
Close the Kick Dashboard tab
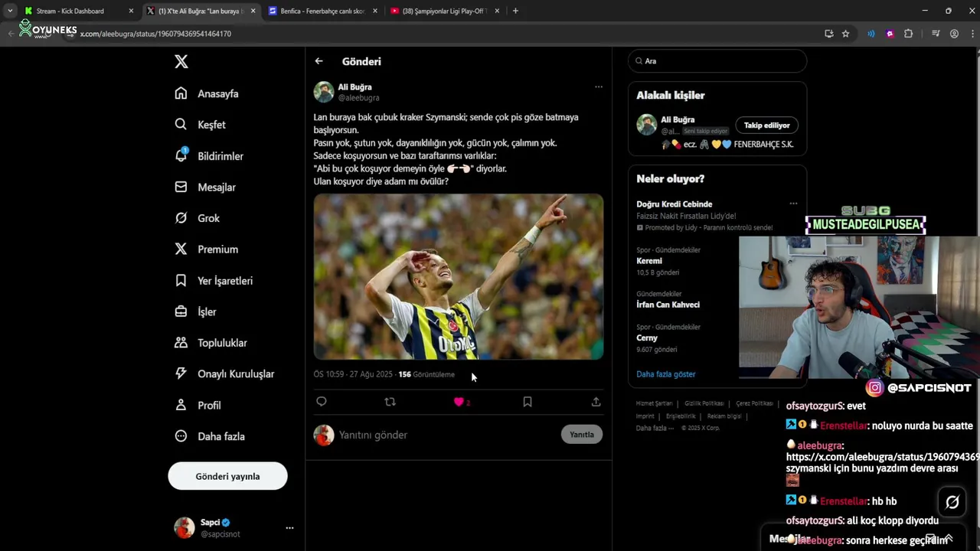point(131,11)
